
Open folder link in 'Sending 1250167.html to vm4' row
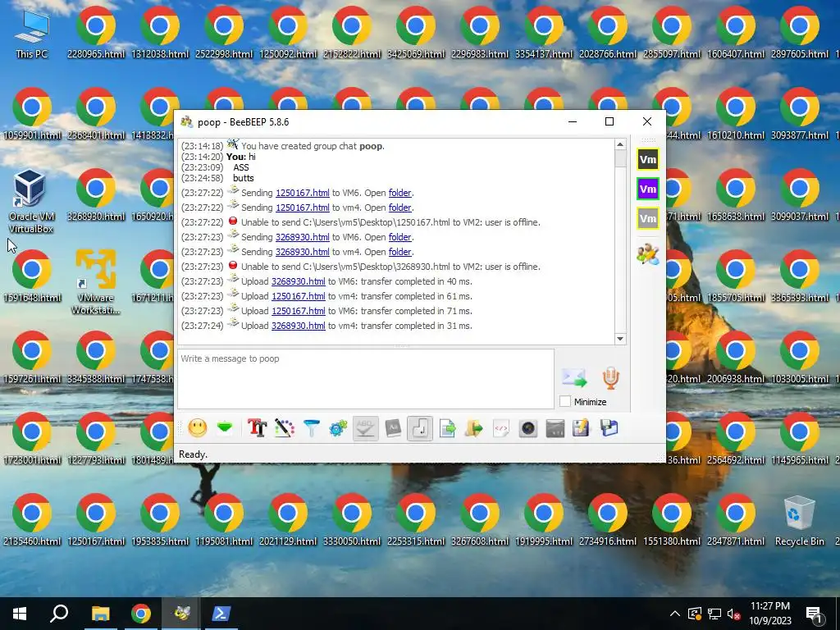399,208
